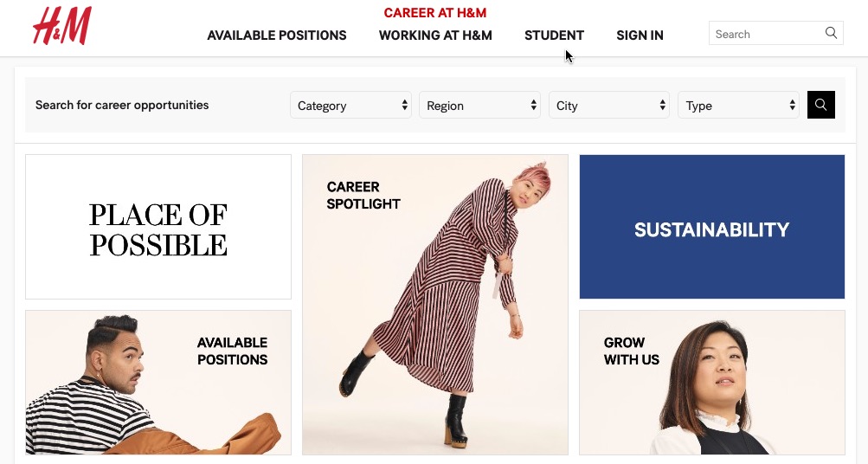Image resolution: width=868 pixels, height=464 pixels.
Task: Go to Working at H&M menu
Action: click(x=435, y=35)
